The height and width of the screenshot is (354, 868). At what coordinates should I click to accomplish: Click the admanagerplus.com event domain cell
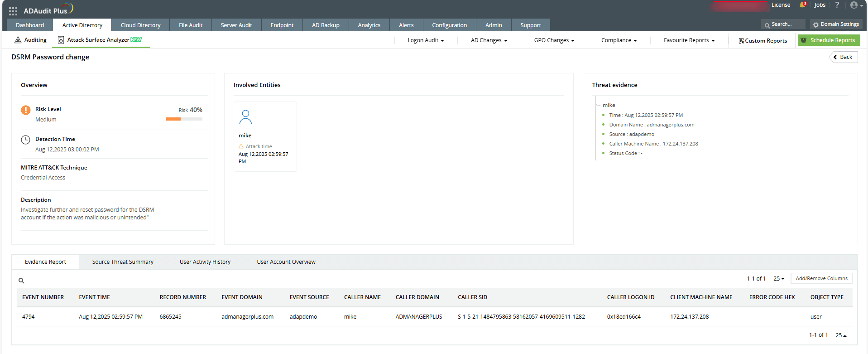coord(247,317)
